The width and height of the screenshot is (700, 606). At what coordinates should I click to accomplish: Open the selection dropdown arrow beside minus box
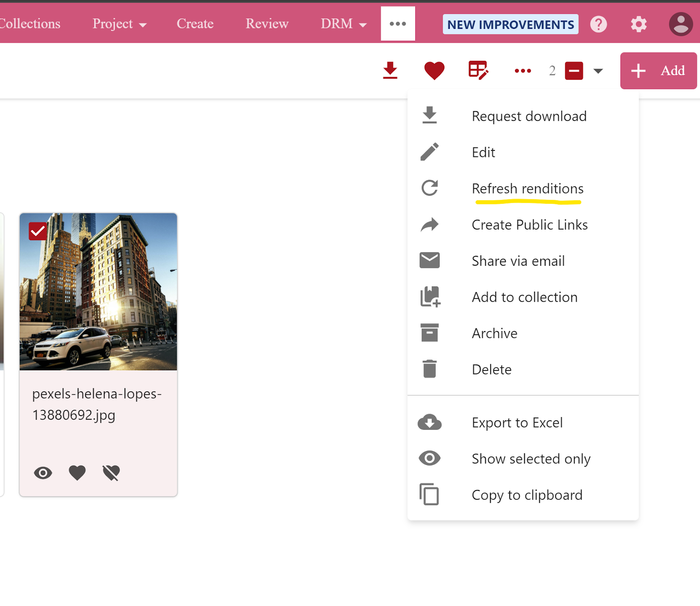click(598, 71)
